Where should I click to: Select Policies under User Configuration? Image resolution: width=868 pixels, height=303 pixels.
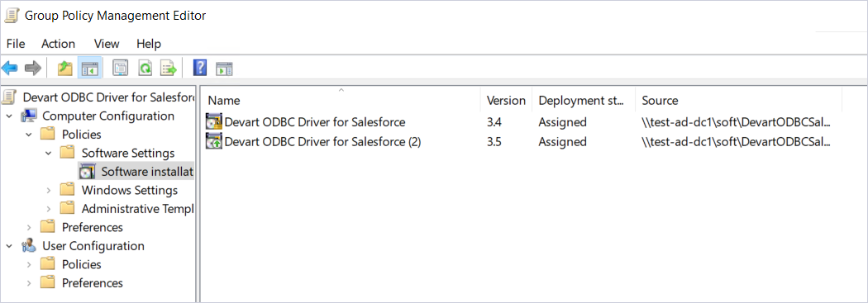pyautogui.click(x=82, y=264)
